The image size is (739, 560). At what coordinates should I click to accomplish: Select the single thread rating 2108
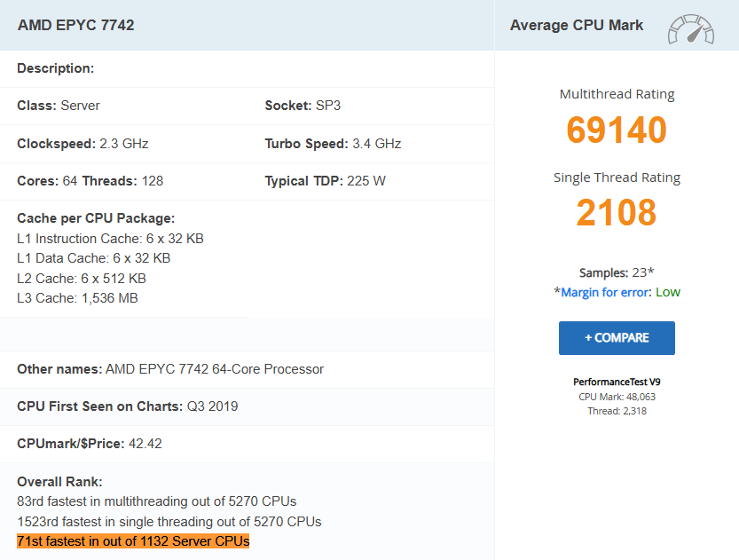coord(617,213)
